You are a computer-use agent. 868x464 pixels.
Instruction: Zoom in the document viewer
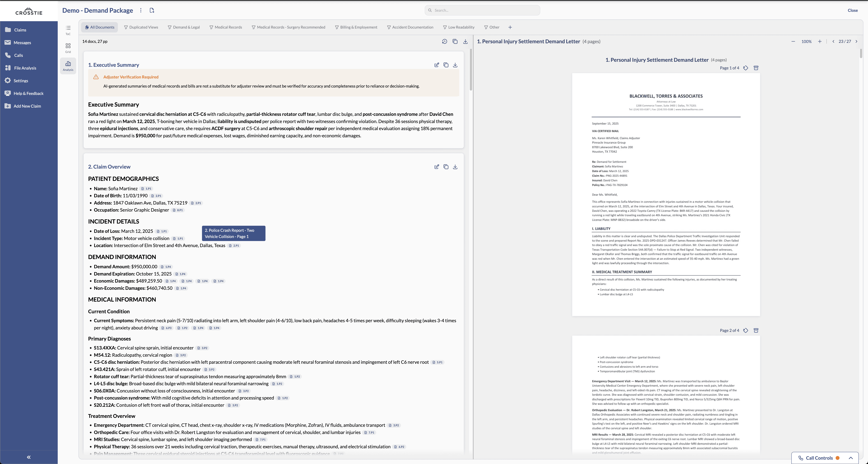tap(820, 41)
